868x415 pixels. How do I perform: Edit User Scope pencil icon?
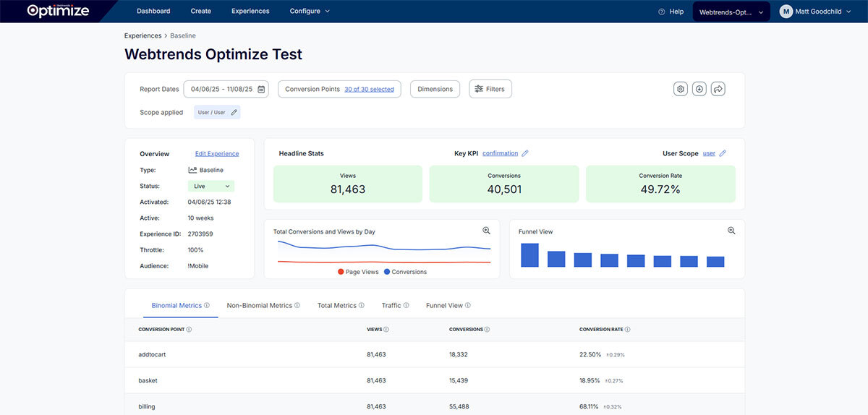click(723, 153)
